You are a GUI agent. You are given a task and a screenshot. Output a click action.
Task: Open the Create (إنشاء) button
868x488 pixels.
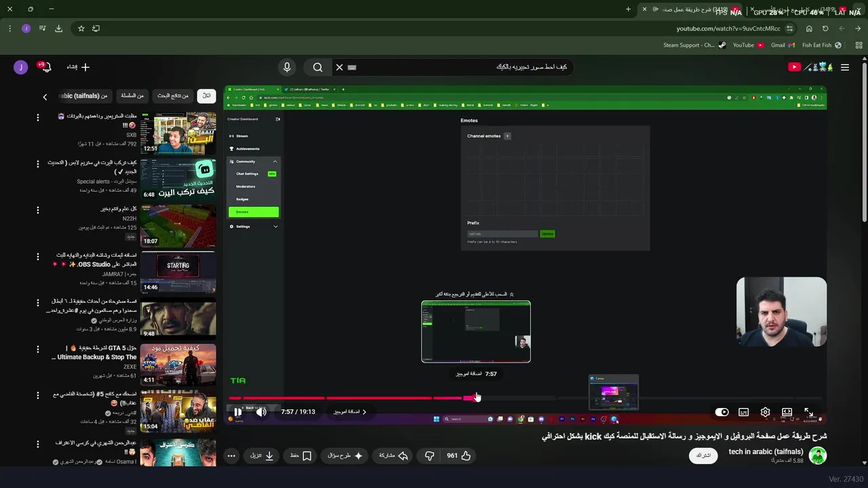[x=78, y=67]
